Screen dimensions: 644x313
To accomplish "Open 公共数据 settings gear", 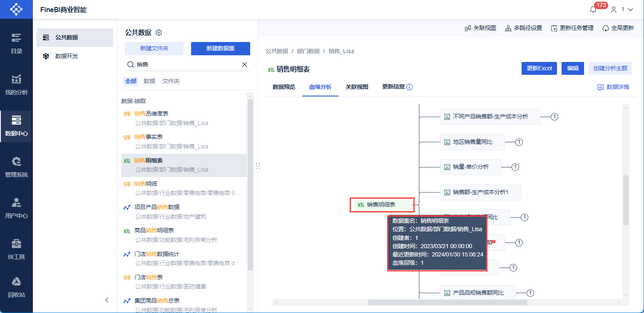I will [x=159, y=32].
